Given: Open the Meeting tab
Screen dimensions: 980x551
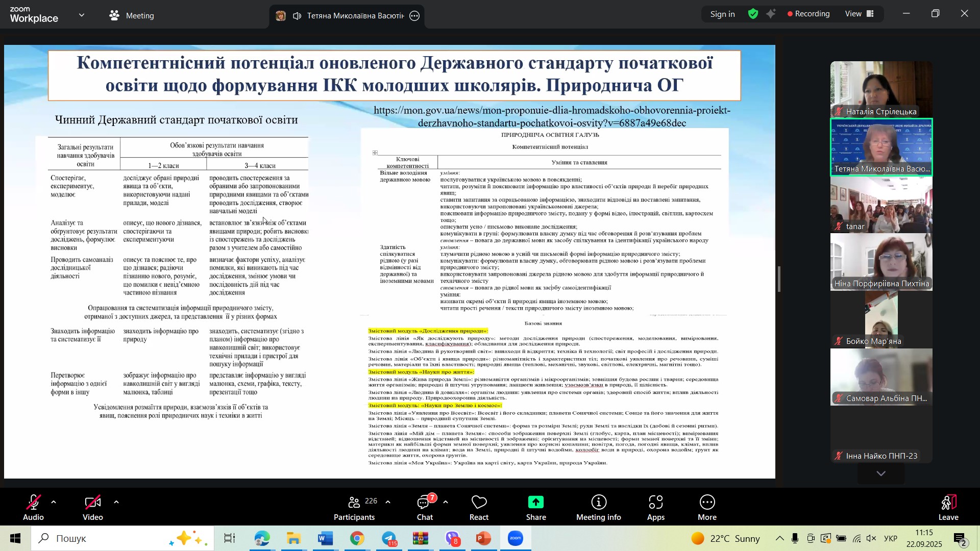Looking at the screenshot, I should coord(132,16).
